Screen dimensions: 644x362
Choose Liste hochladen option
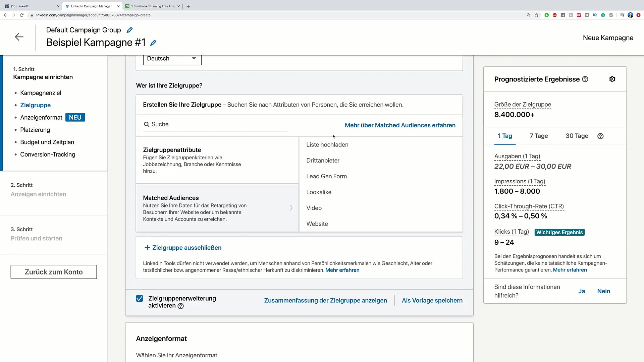(327, 145)
